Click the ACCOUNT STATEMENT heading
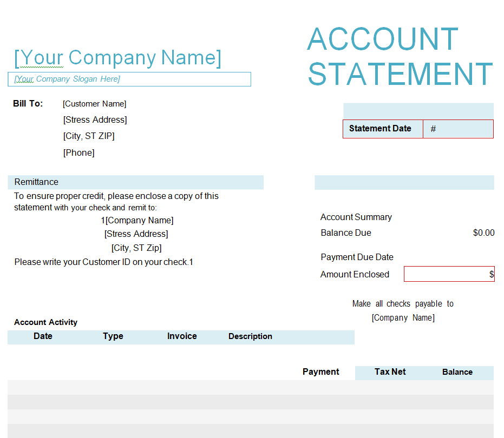The height and width of the screenshot is (438, 504). click(400, 56)
